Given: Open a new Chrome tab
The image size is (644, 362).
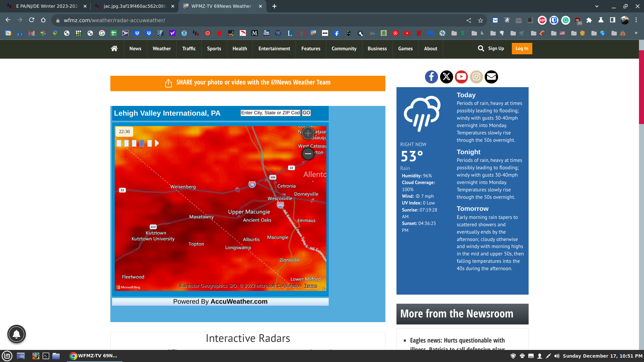Looking at the screenshot, I should tap(274, 6).
